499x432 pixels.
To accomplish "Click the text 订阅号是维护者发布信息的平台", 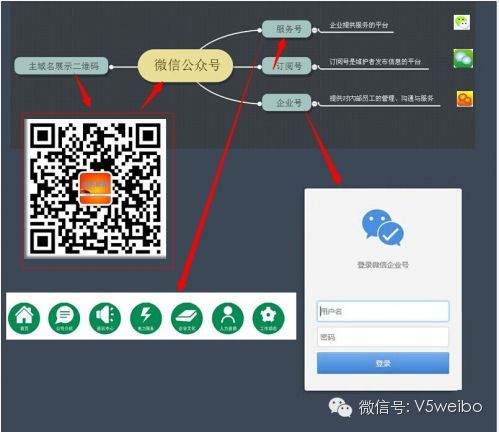I will coord(375,62).
